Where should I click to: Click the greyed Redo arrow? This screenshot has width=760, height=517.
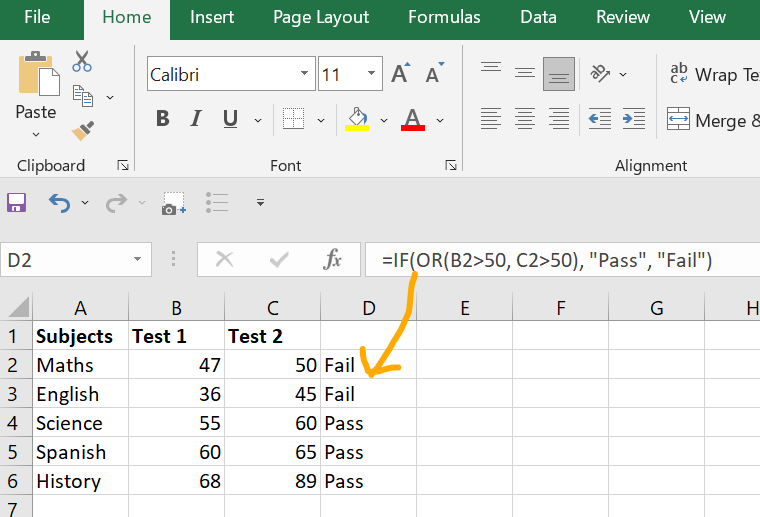click(x=116, y=203)
